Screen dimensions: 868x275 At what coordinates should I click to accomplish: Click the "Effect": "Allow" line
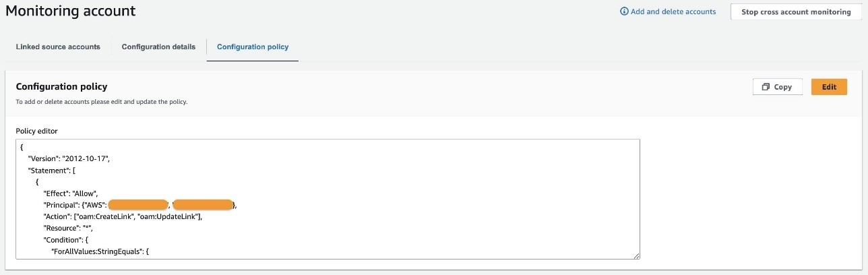coord(71,193)
